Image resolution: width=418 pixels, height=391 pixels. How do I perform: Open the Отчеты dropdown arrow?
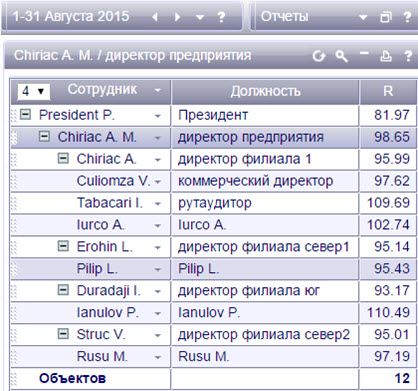[363, 17]
